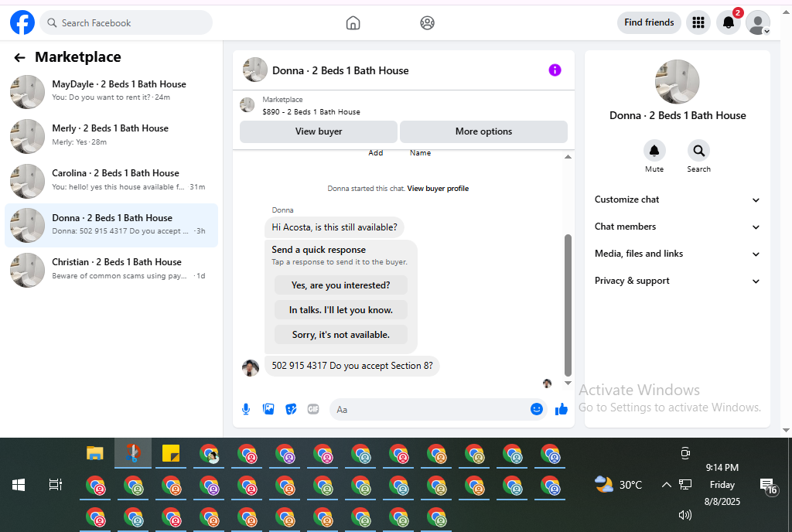Open Task View on the taskbar
Viewport: 792px width, 532px height.
tap(55, 485)
